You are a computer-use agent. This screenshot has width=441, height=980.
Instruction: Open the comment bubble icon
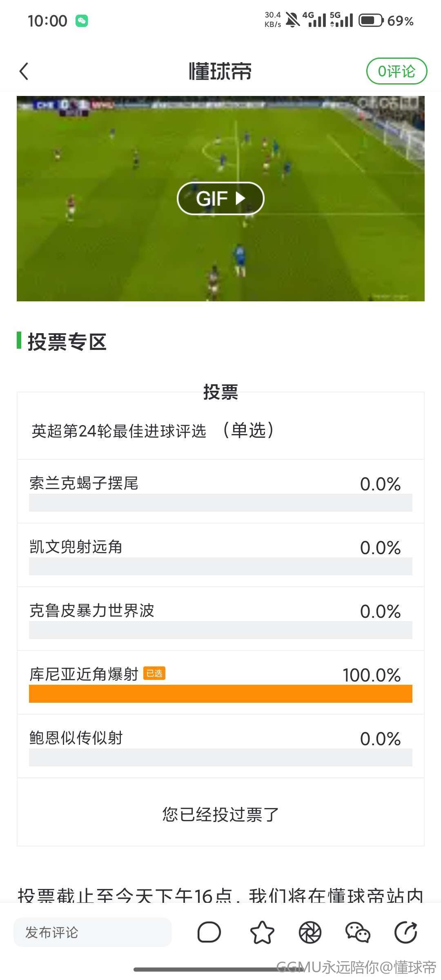209,932
